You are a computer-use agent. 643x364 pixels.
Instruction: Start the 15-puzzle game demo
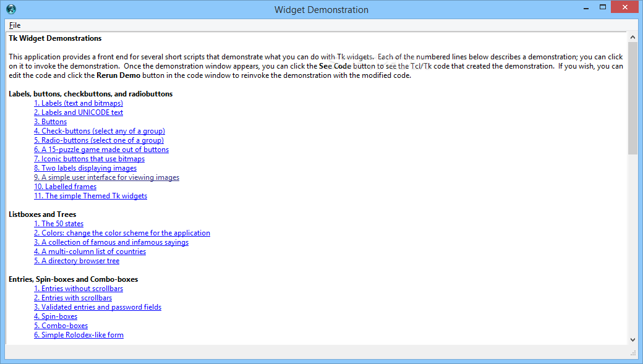(101, 150)
